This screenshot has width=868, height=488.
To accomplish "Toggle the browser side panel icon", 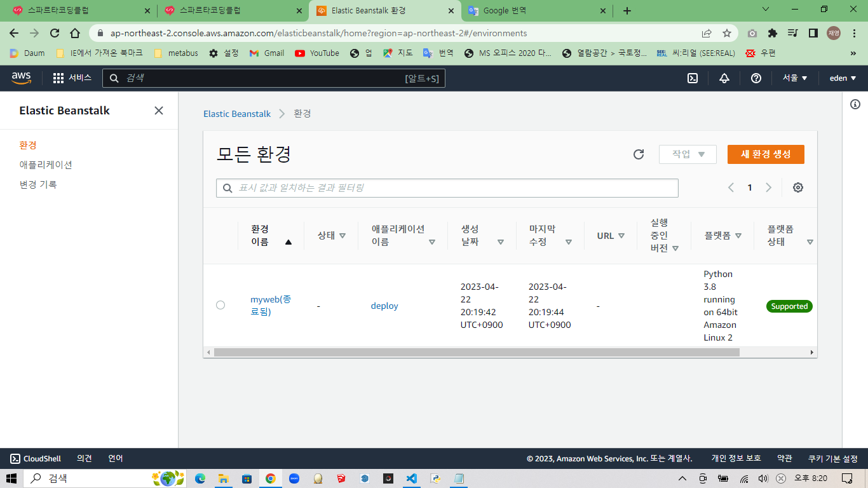I will click(813, 33).
